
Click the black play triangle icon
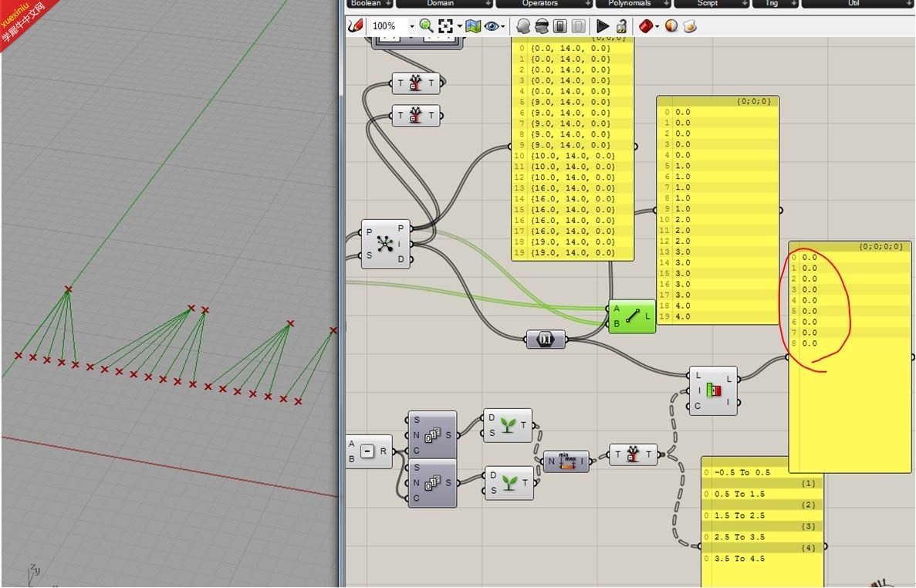click(x=603, y=26)
